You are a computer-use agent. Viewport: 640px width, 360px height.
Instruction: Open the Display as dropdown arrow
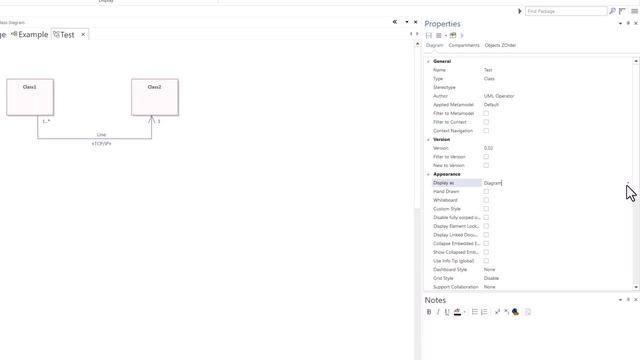point(628,183)
